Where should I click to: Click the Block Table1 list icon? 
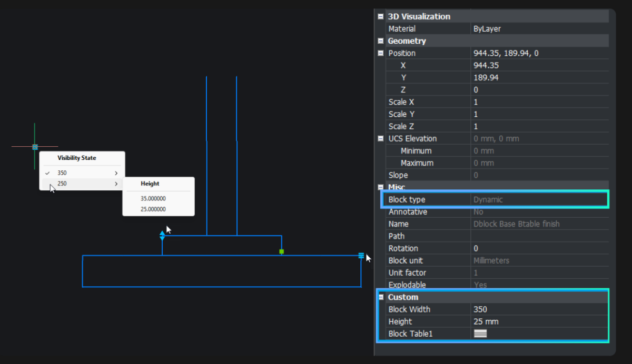tap(480, 333)
